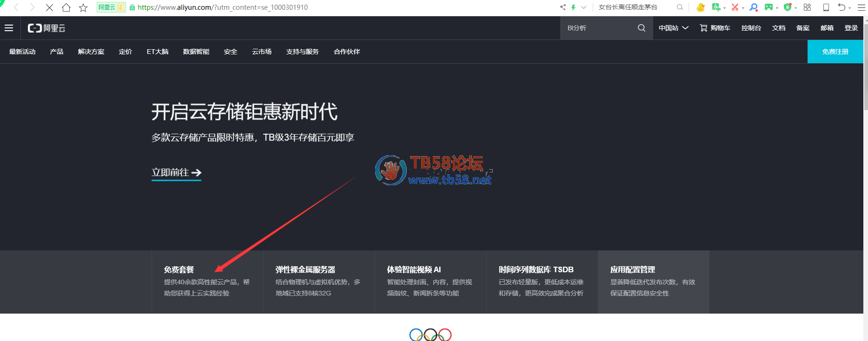Click the 开启云存储钜惠新时代 headline
Viewport: 868px width, 341px height.
pos(245,112)
